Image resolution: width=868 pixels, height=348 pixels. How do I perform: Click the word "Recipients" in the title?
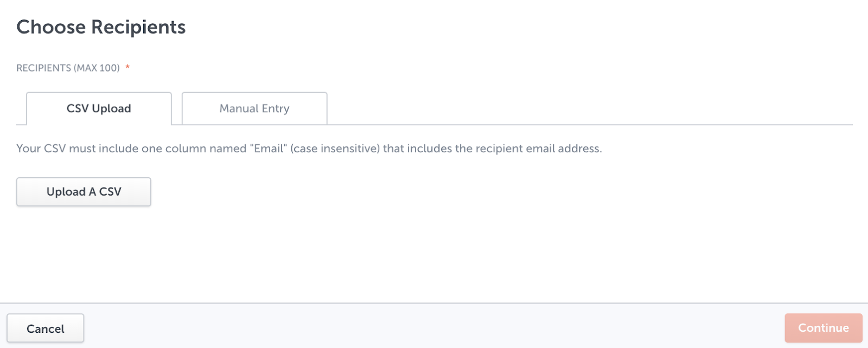[138, 27]
